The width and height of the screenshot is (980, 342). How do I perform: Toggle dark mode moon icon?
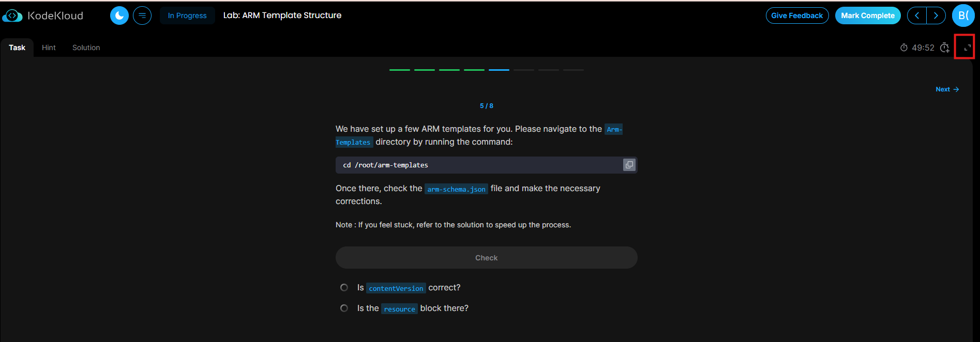(119, 15)
